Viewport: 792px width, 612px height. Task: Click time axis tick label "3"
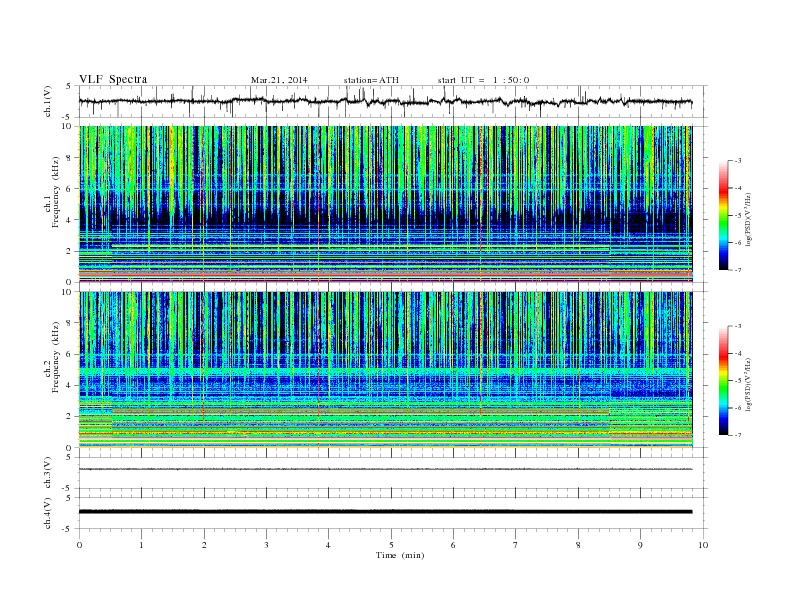coord(266,545)
